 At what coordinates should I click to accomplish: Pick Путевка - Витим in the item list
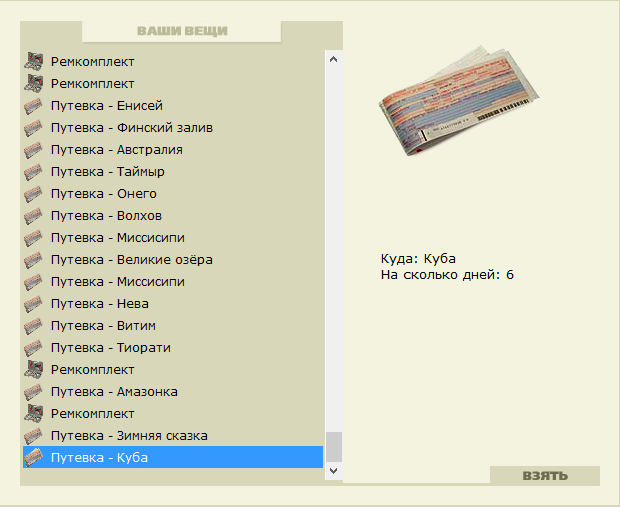[173, 325]
